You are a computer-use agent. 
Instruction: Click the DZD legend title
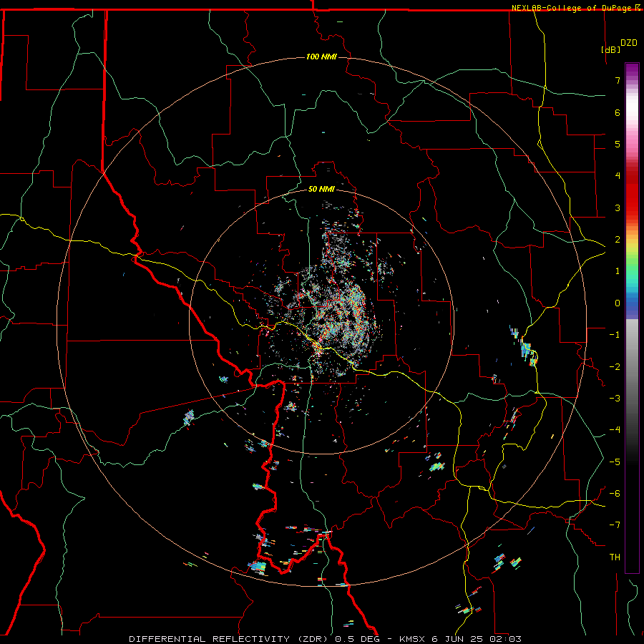629,43
